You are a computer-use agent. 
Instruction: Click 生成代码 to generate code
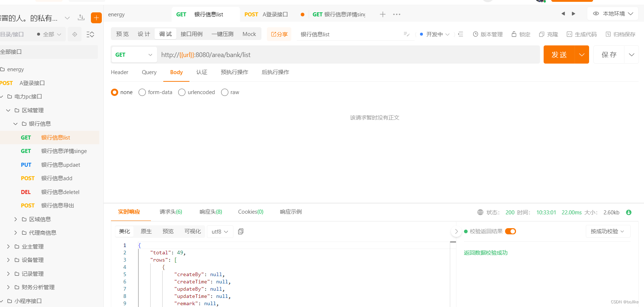click(581, 34)
